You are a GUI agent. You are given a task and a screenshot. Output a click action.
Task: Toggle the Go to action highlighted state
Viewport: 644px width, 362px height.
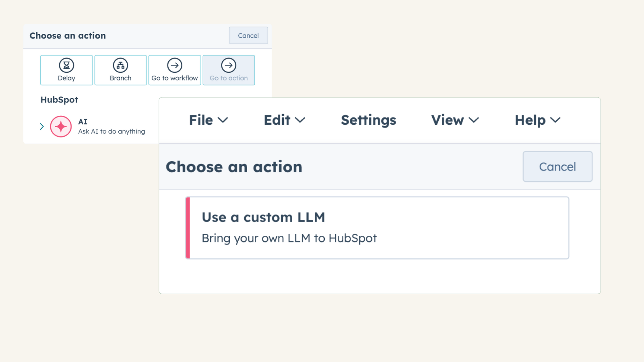[x=229, y=70]
